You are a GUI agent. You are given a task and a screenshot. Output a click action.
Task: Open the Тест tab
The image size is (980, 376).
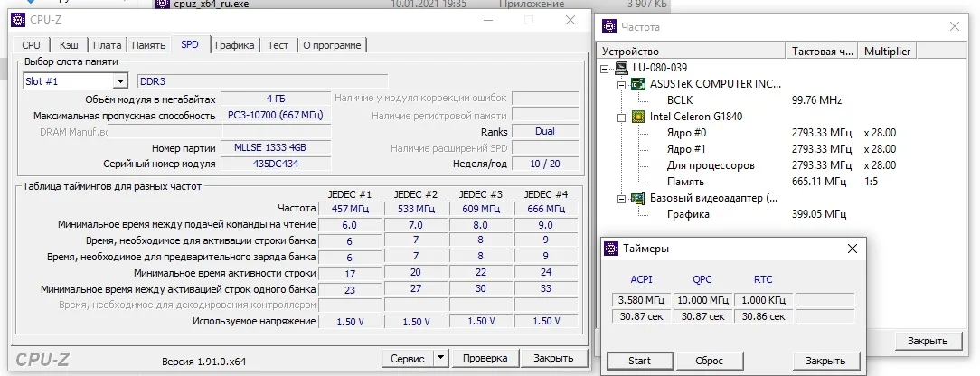click(x=278, y=45)
